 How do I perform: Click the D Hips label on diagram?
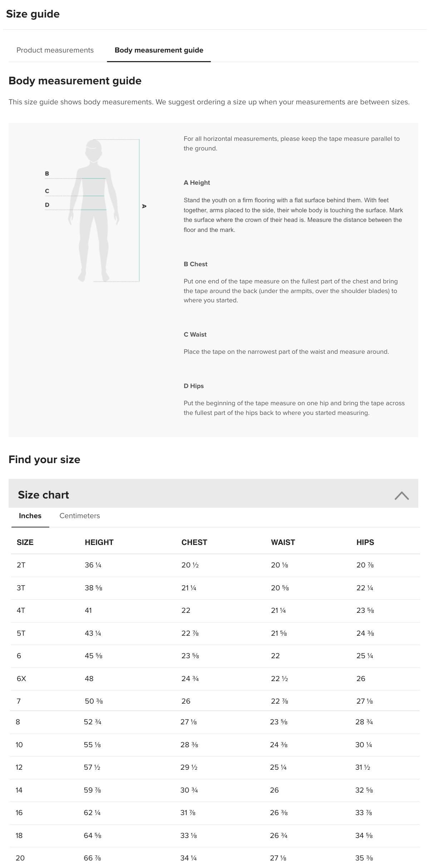click(x=46, y=205)
